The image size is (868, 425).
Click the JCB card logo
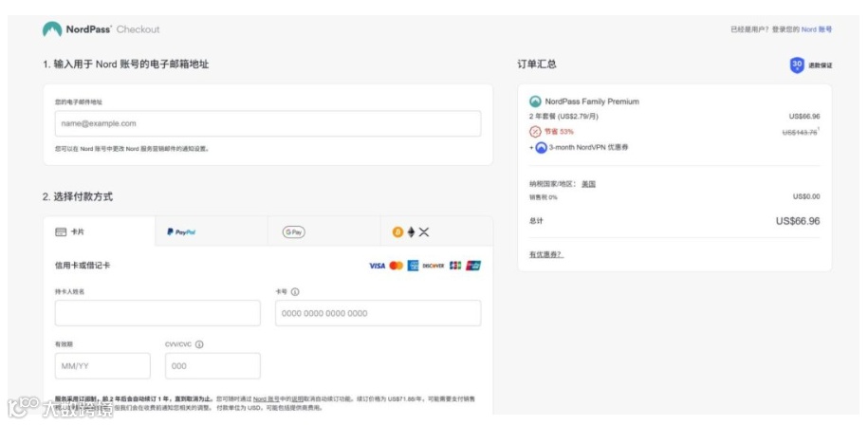pyautogui.click(x=455, y=266)
